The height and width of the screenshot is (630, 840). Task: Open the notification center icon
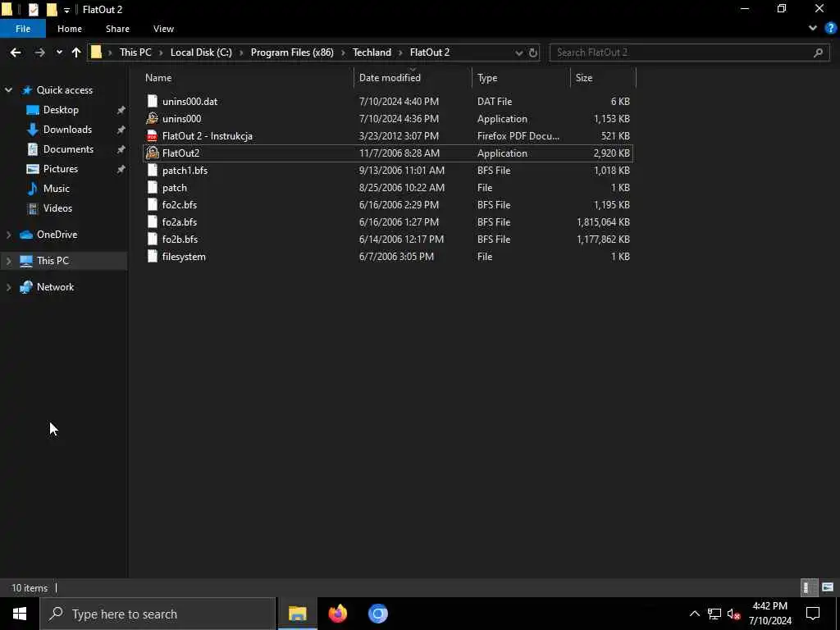(813, 614)
